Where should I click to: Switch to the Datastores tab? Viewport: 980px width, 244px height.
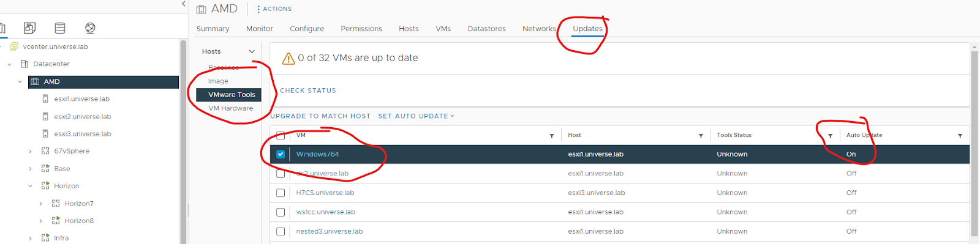point(486,29)
